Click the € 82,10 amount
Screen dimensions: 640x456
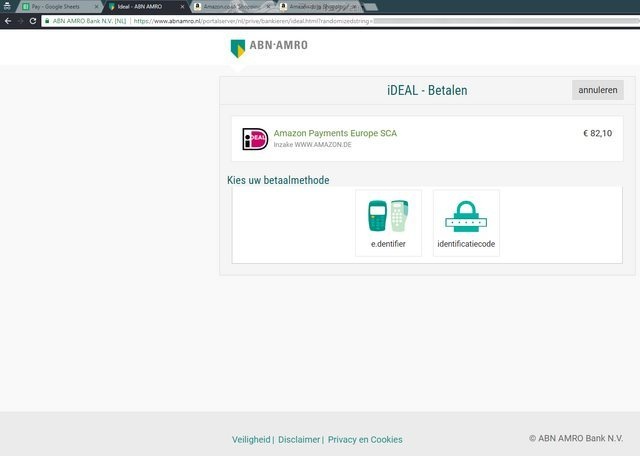pyautogui.click(x=598, y=133)
